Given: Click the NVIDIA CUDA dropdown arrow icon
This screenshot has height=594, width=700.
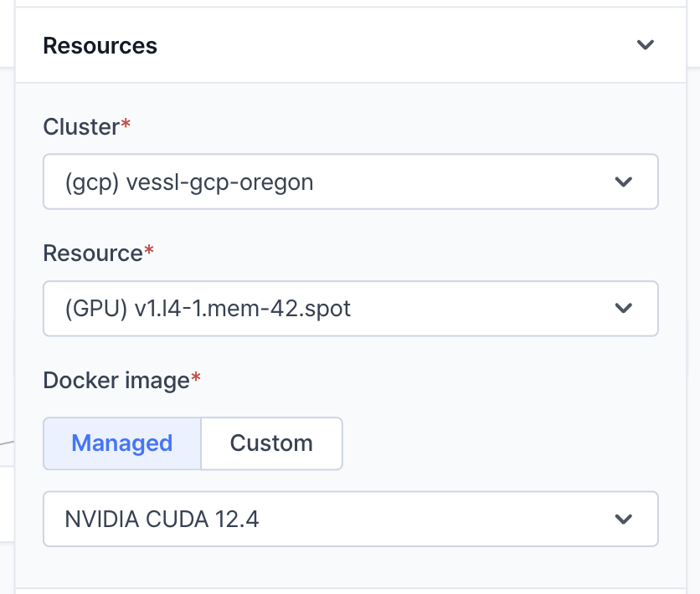Looking at the screenshot, I should [x=623, y=520].
